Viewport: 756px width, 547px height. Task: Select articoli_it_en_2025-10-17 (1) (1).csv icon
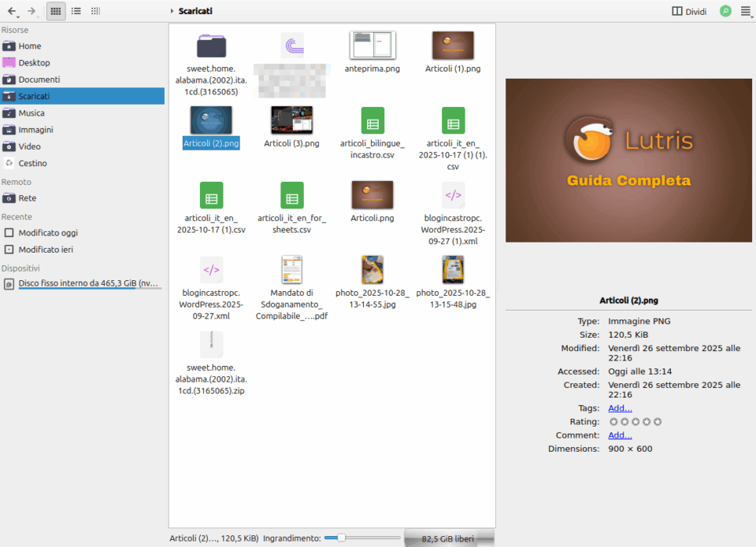pos(454,120)
